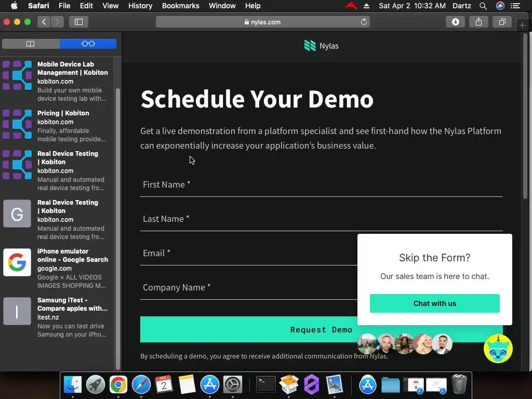532x399 pixels.
Task: Open the History menu
Action: [x=140, y=6]
